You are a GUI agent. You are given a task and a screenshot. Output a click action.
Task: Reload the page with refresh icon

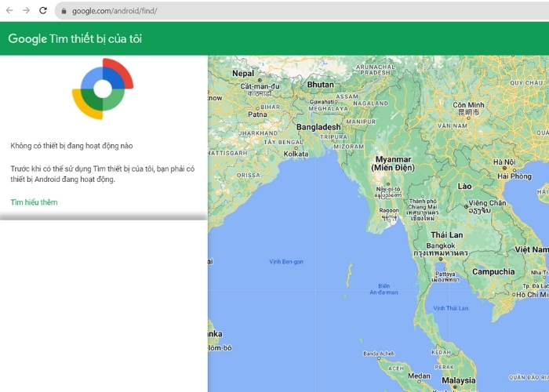click(x=43, y=10)
